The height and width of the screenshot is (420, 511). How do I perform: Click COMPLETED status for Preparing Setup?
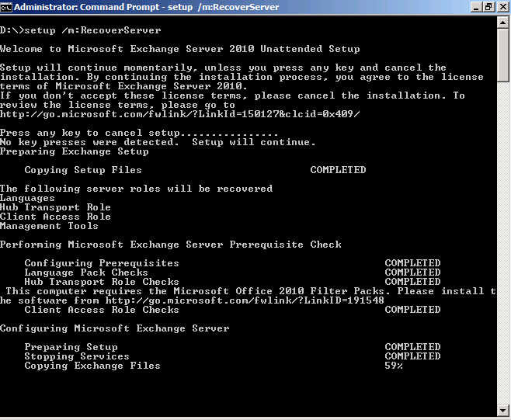(412, 347)
